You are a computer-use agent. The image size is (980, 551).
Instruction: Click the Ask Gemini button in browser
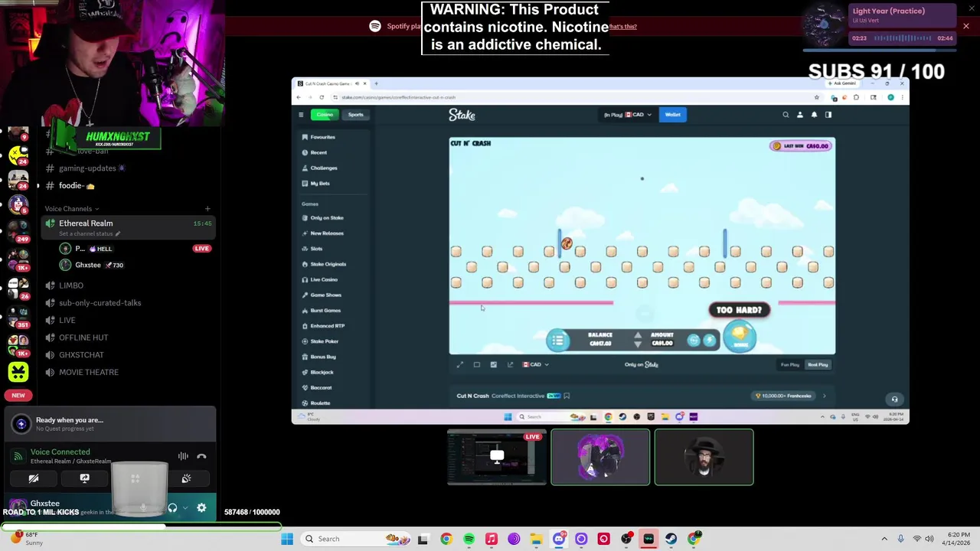tap(841, 83)
